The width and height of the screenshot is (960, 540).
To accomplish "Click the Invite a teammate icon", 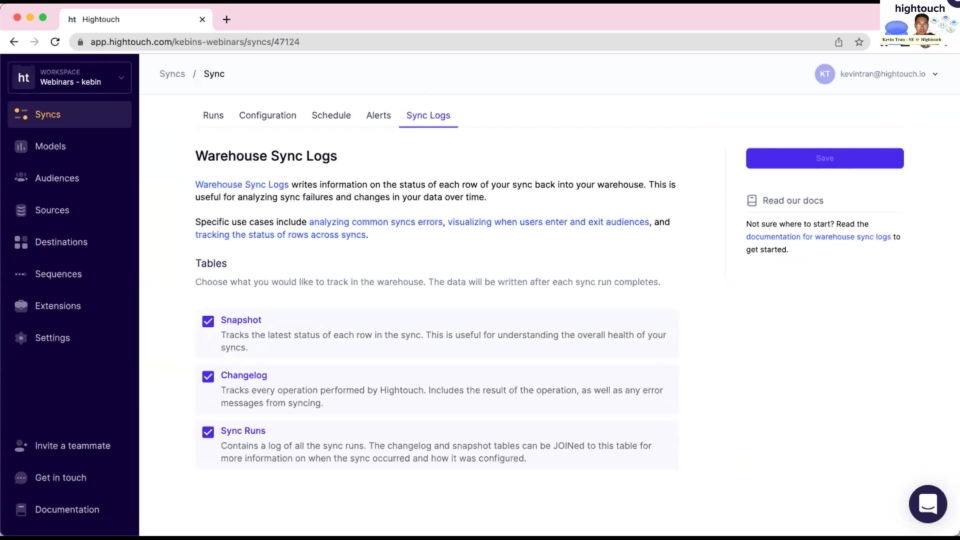I will pos(21,446).
